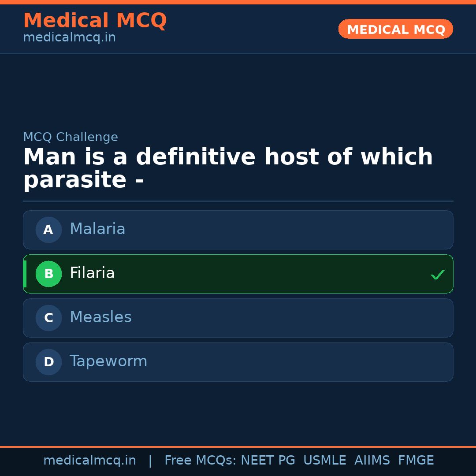Select the Malaria answer option
This screenshot has height=476, width=476.
pyautogui.click(x=238, y=230)
